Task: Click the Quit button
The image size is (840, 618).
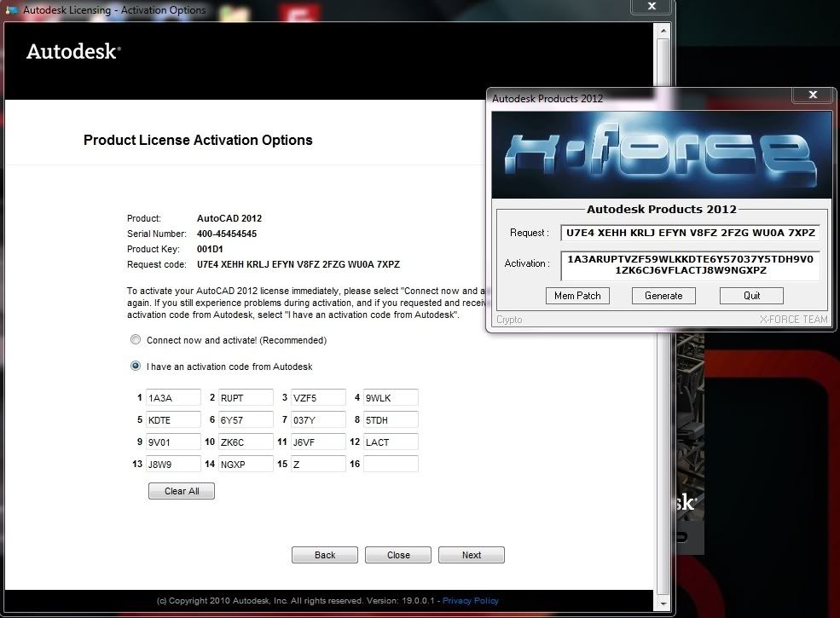Action: (751, 296)
